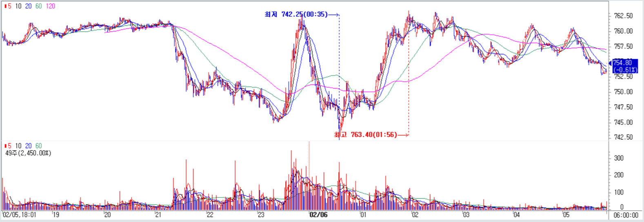
Task: Click the 762.50 level on price axis
Action: point(623,16)
